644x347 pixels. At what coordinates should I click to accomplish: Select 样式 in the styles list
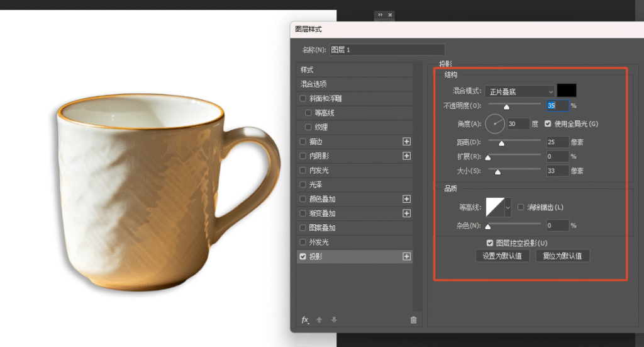click(x=355, y=69)
